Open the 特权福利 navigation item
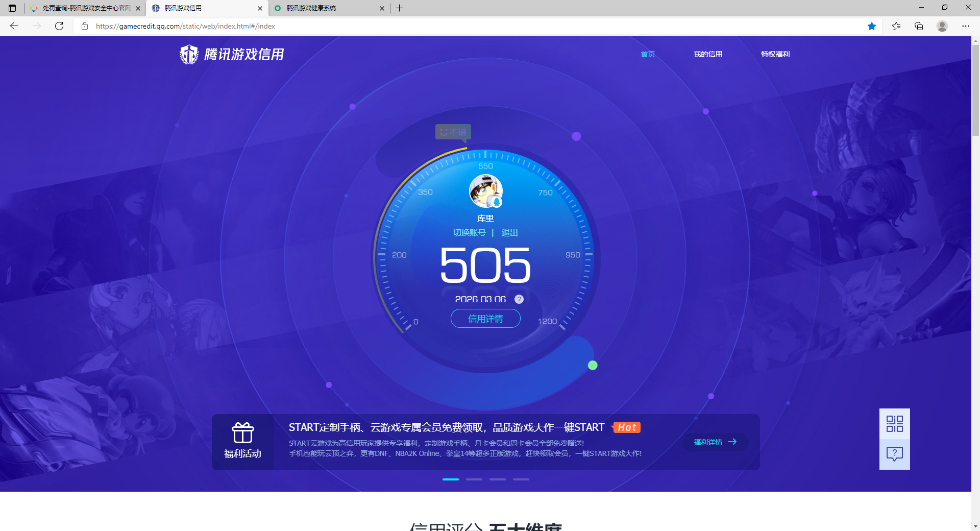980x531 pixels. click(x=775, y=54)
